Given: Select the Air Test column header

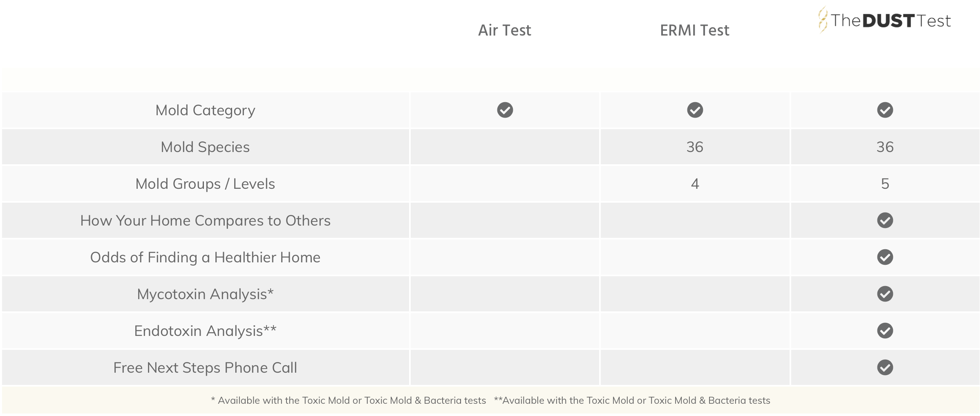Looking at the screenshot, I should pos(504,30).
